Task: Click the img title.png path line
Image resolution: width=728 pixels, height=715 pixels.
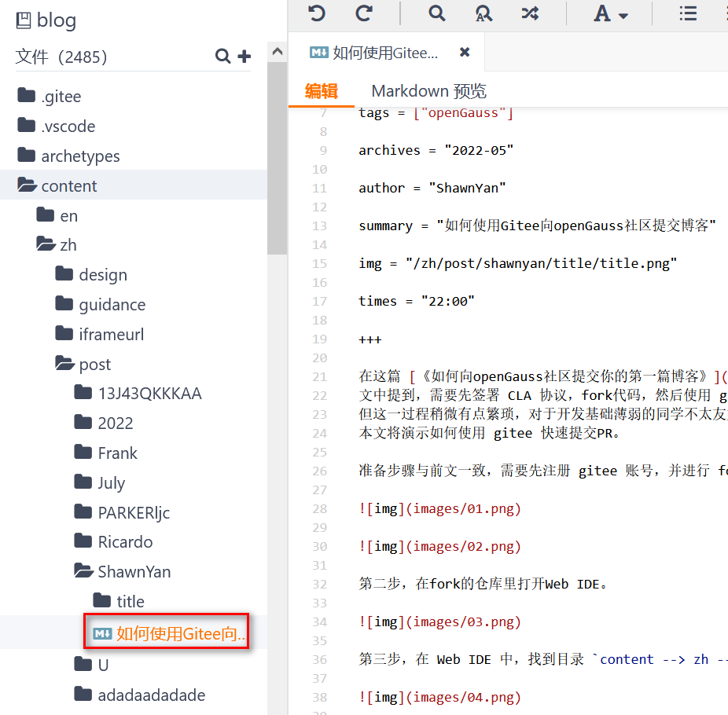Action: [x=517, y=263]
